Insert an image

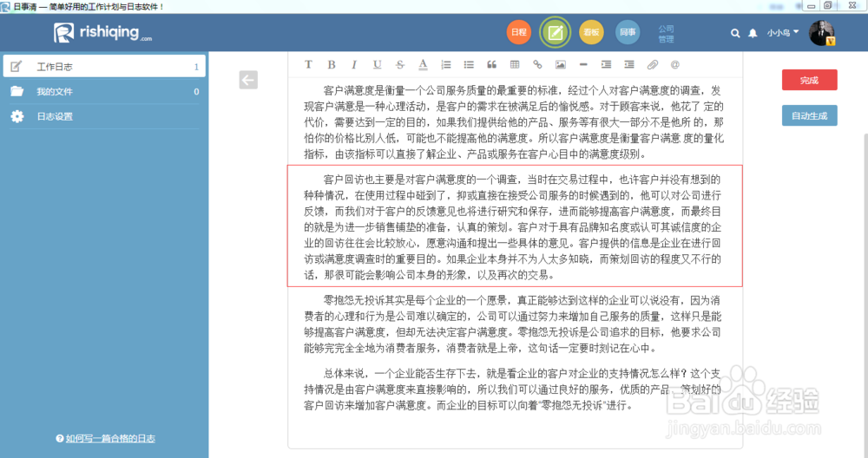click(561, 65)
